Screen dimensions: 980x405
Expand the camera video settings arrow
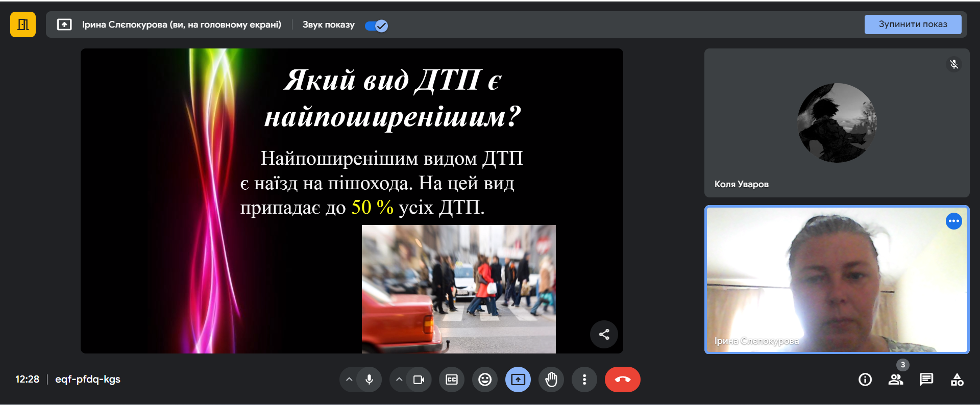click(x=399, y=379)
